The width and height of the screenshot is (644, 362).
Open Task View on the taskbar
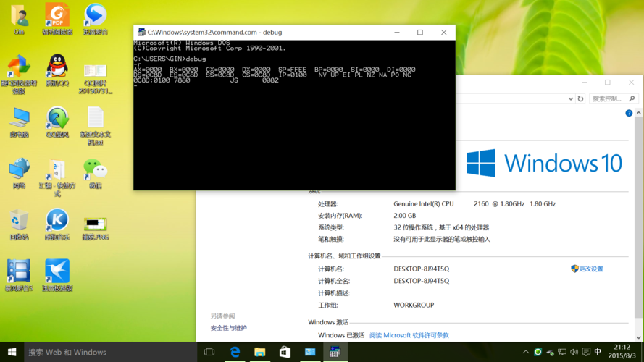(x=209, y=352)
